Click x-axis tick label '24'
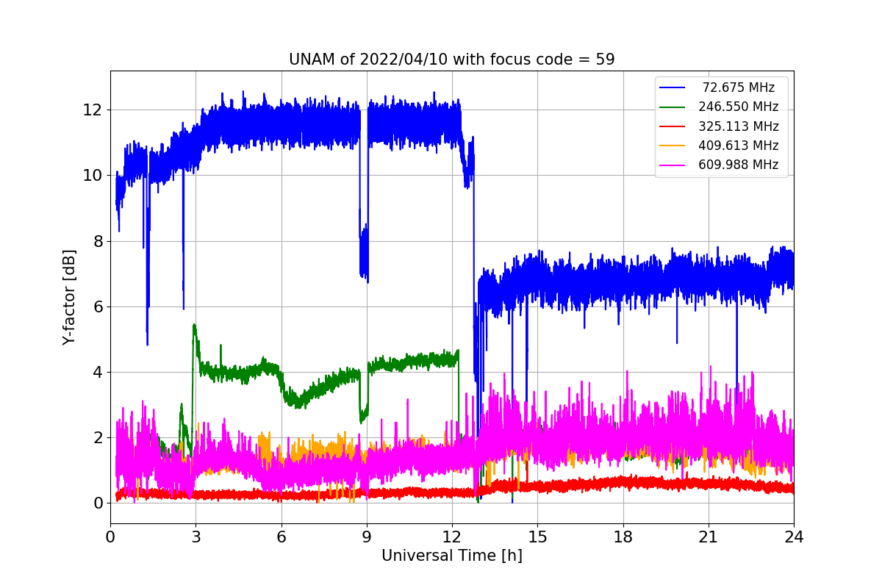Viewport: 882px width, 588px height. point(794,537)
